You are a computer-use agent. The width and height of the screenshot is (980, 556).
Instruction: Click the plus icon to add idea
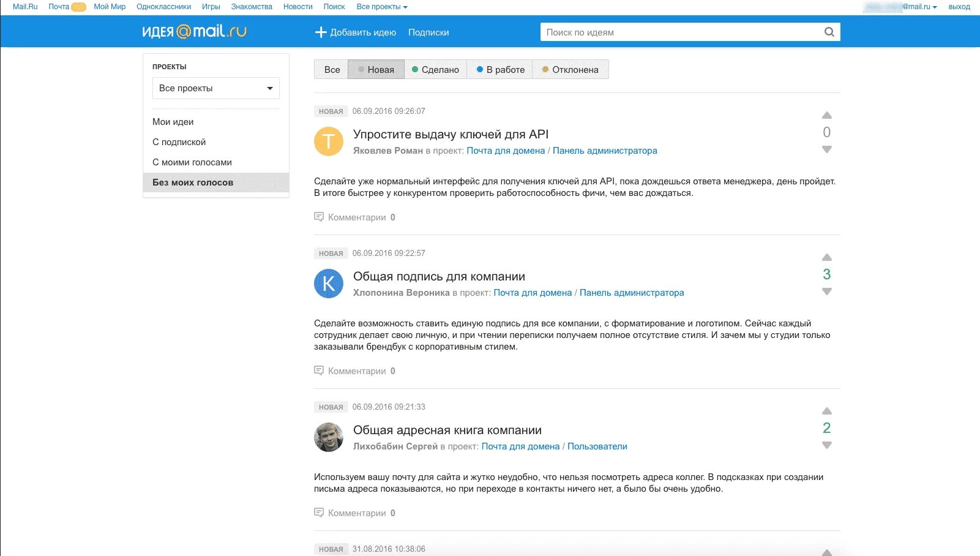point(321,32)
